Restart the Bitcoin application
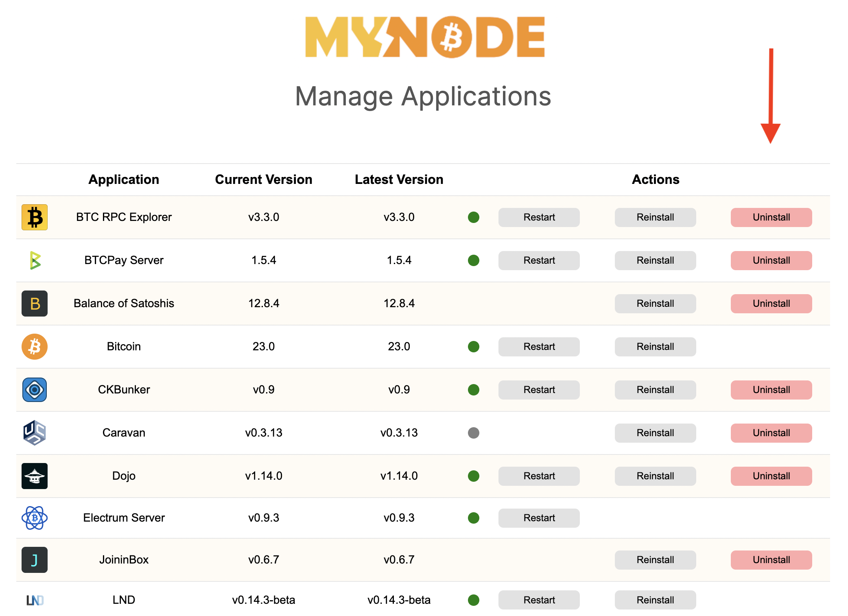Image resolution: width=848 pixels, height=616 pixels. pos(539,347)
